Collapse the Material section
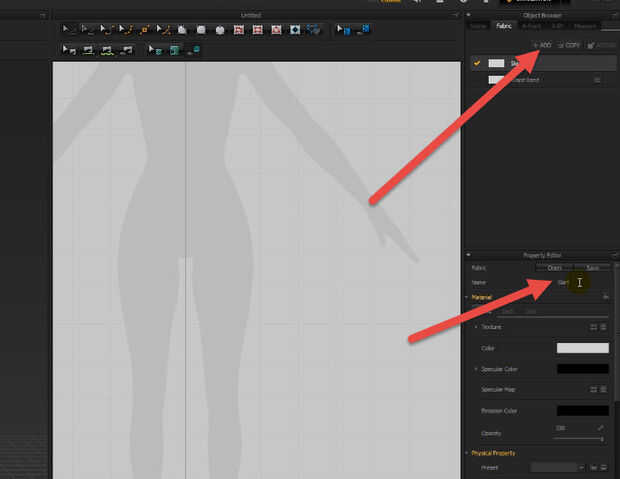Viewport: 620px width, 479px height. coord(467,297)
